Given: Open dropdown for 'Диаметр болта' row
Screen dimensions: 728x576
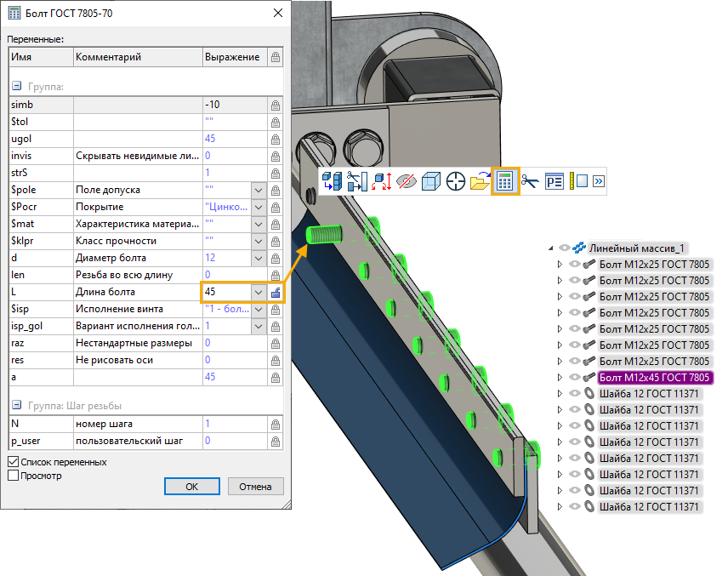Looking at the screenshot, I should 259,258.
